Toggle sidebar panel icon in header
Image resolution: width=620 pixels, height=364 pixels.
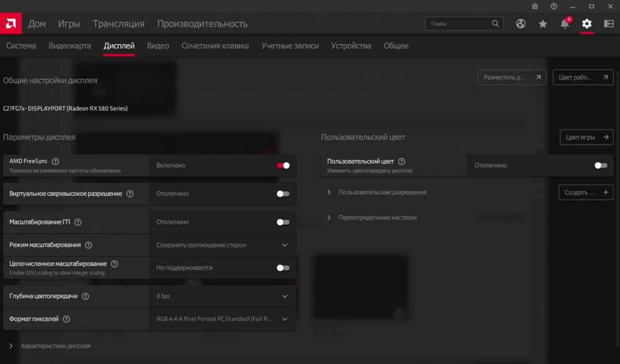tap(609, 24)
